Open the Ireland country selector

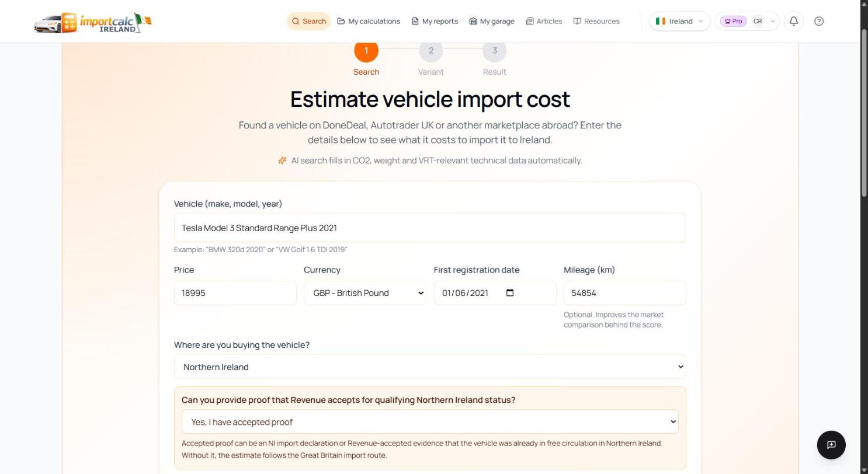click(679, 21)
